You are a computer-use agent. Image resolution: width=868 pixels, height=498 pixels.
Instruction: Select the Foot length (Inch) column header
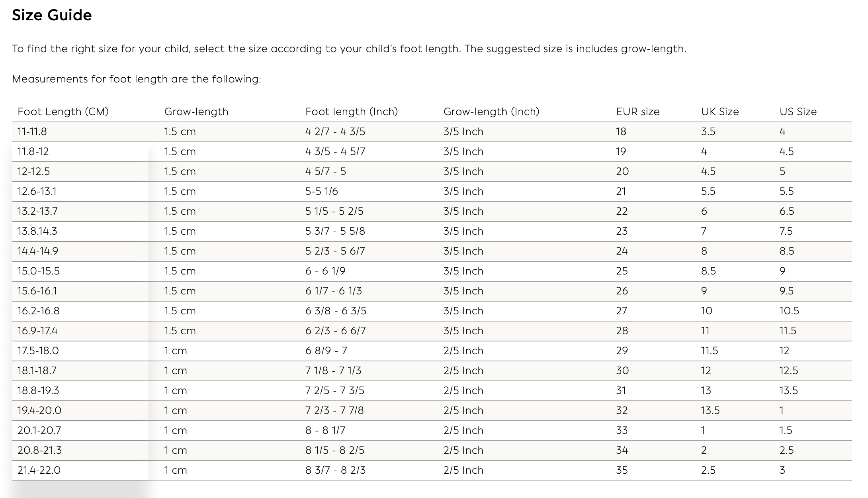tap(351, 112)
